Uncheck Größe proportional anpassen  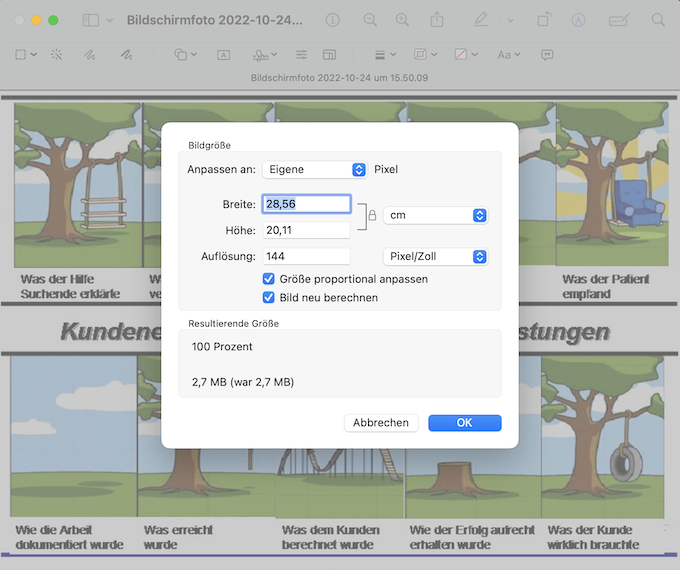pyautogui.click(x=268, y=279)
